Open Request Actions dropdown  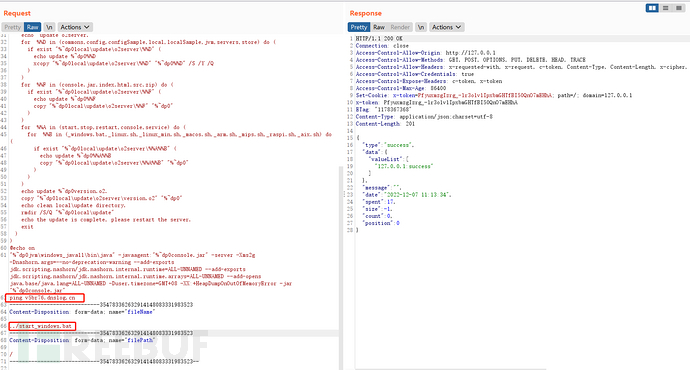pyautogui.click(x=75, y=27)
